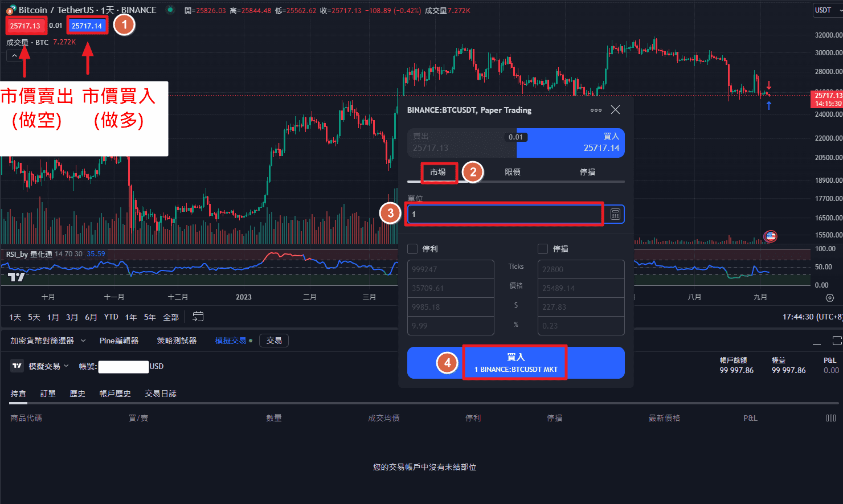
Task: Open positions table column settings icon
Action: (x=831, y=418)
